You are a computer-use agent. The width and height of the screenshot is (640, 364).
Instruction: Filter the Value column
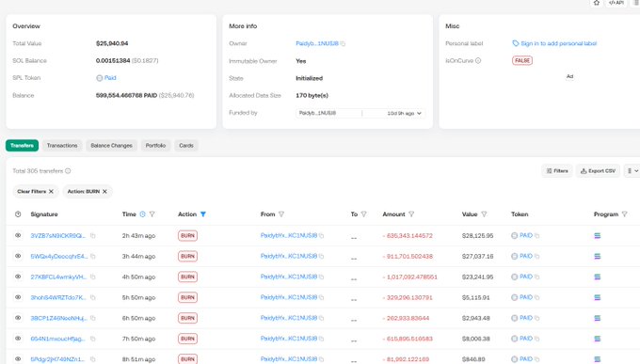484,214
